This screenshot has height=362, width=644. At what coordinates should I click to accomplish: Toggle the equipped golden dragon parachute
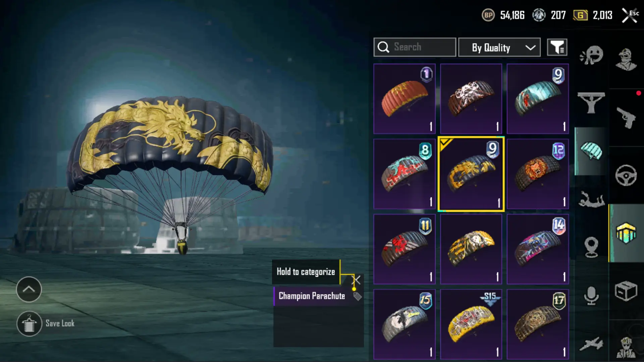pyautogui.click(x=471, y=174)
